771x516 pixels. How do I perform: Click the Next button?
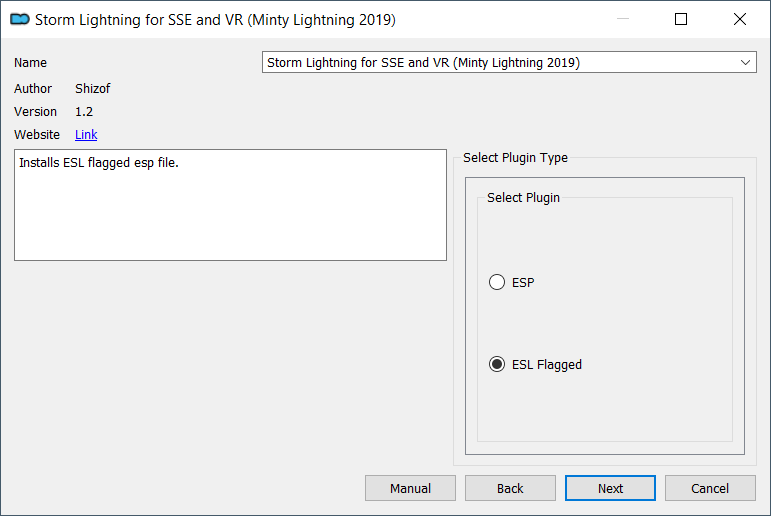tap(610, 488)
